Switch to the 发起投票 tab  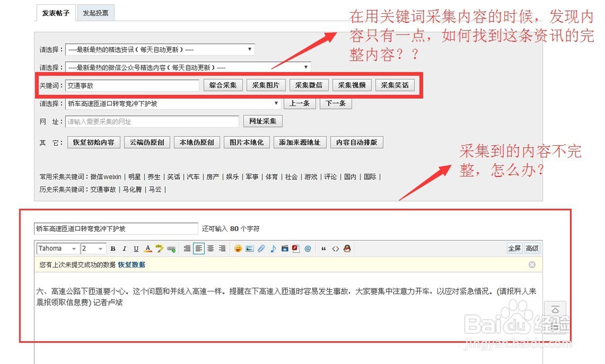(x=96, y=13)
